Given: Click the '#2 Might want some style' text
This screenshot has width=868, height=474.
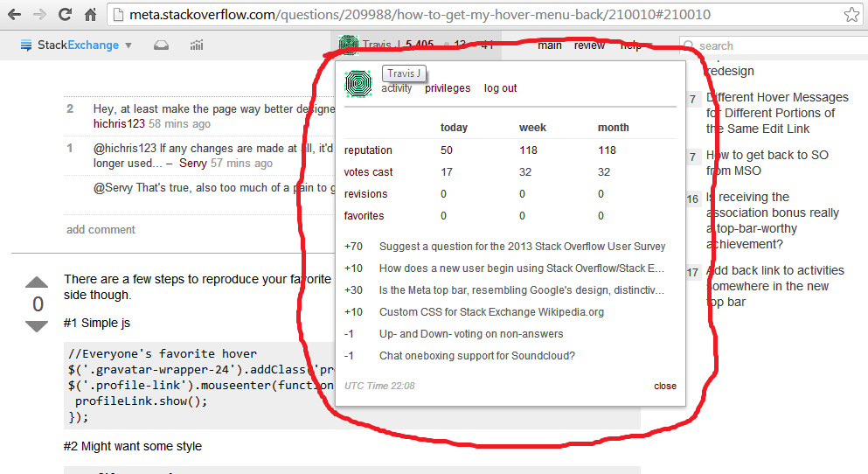Looking at the screenshot, I should 133,446.
